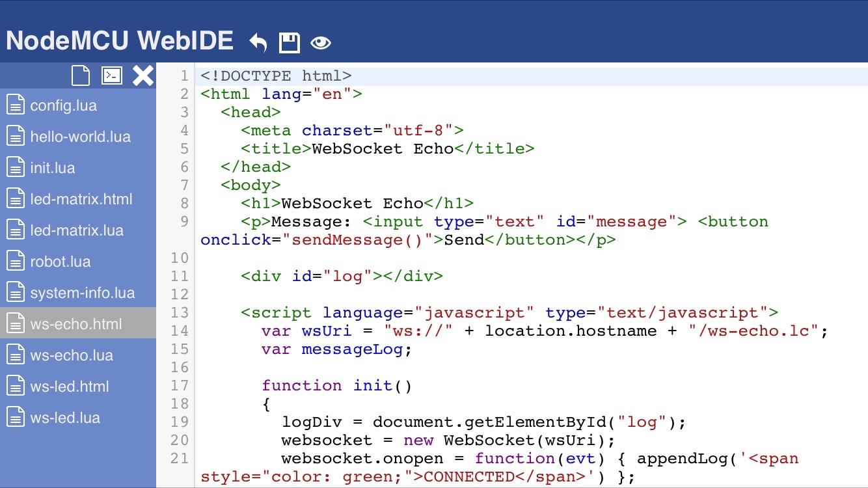Open led-matrix.html file name in the sidebar
Viewport: 868px width, 488px height.
coord(81,199)
